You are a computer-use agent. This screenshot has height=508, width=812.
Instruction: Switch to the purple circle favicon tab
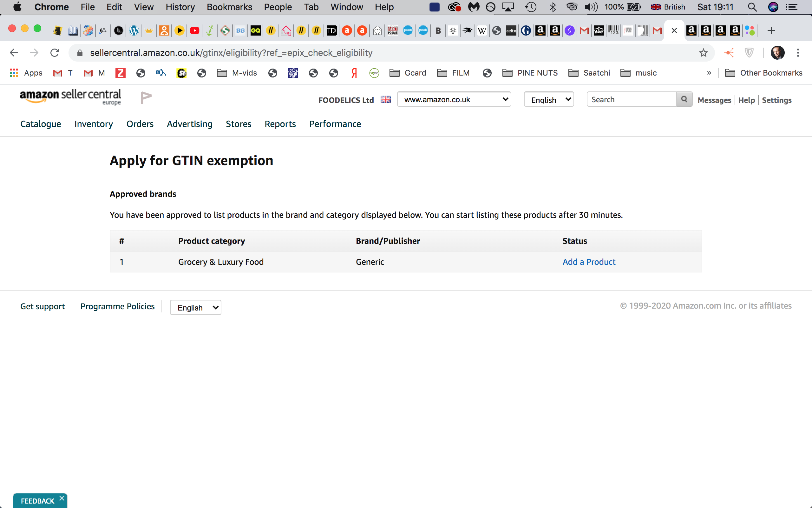coord(569,30)
